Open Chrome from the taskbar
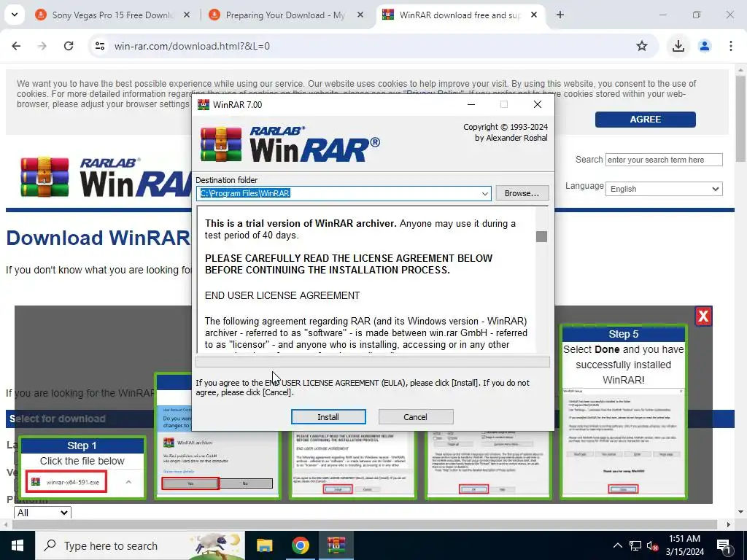 click(x=300, y=545)
